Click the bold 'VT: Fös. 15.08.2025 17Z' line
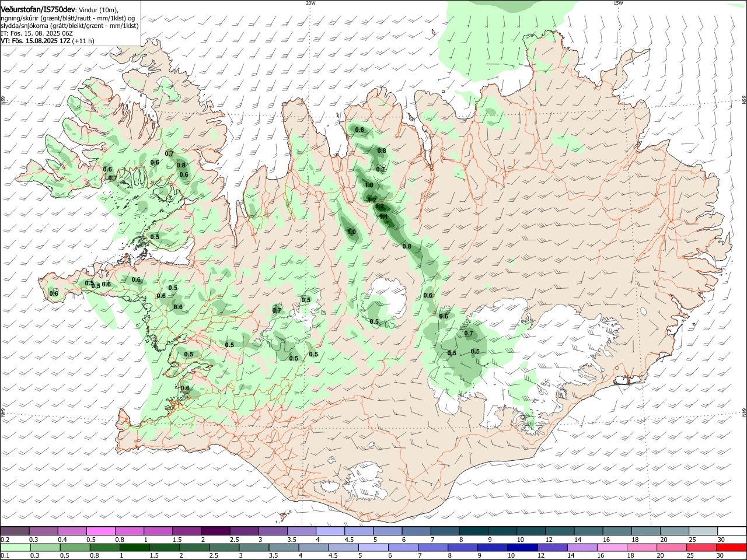747x560 pixels. [x=36, y=41]
